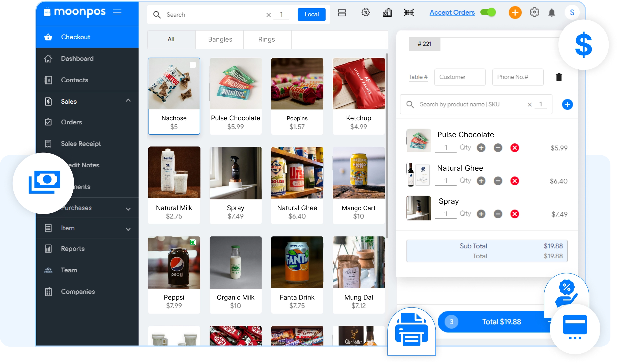Remove Pulse Chocolate with red X
The image size is (619, 364).
515,148
